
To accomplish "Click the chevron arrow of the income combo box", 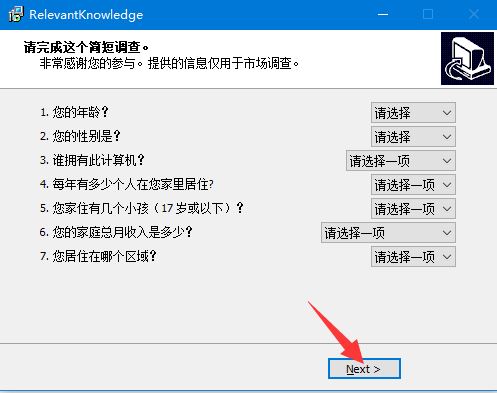I will tap(447, 233).
